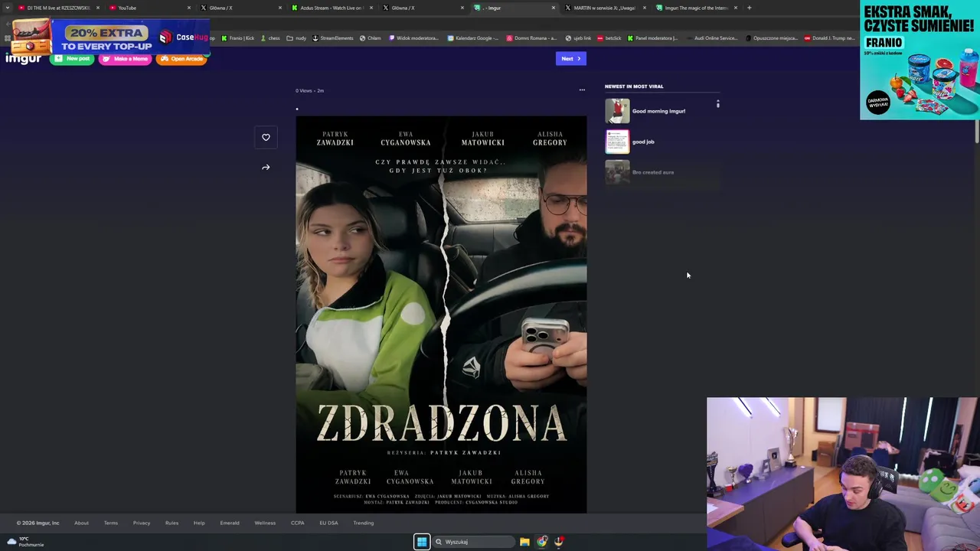The image size is (980, 551).
Task: Open the Privacy footer link
Action: [142, 523]
